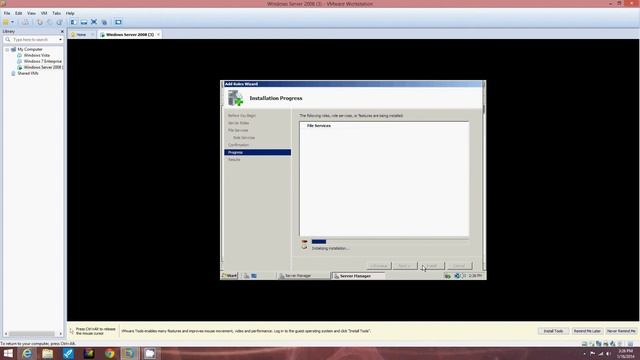
Task: Collapse the My Computer tree node
Action: coord(7,49)
